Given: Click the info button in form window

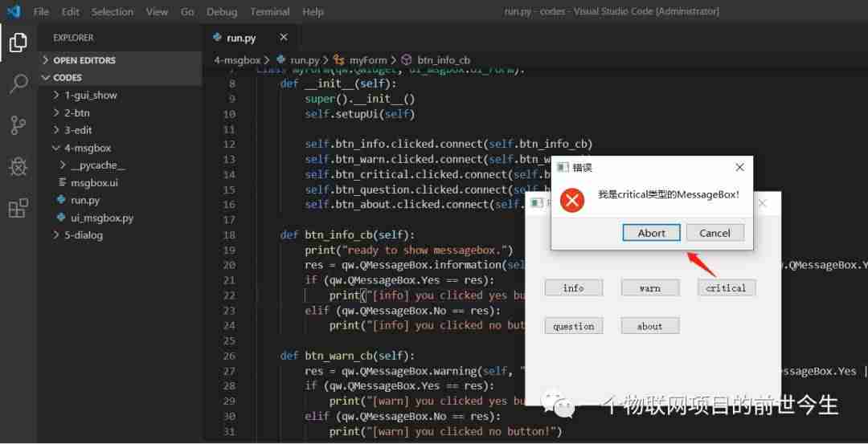Looking at the screenshot, I should [x=574, y=287].
